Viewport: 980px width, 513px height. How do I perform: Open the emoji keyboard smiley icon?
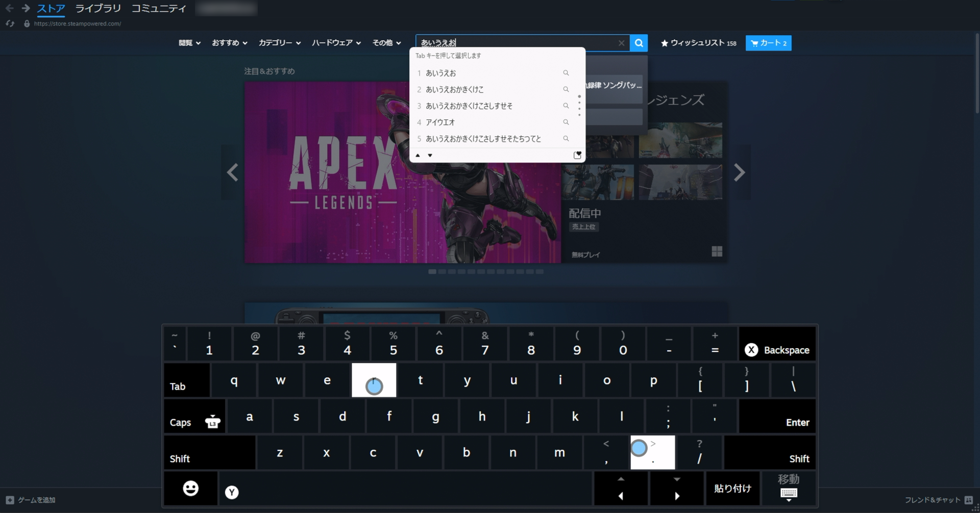[x=190, y=489]
